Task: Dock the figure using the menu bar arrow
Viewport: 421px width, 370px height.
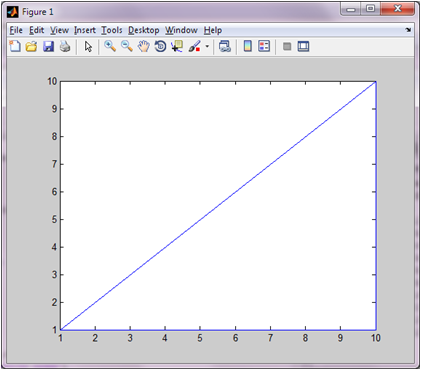Action: coord(408,30)
